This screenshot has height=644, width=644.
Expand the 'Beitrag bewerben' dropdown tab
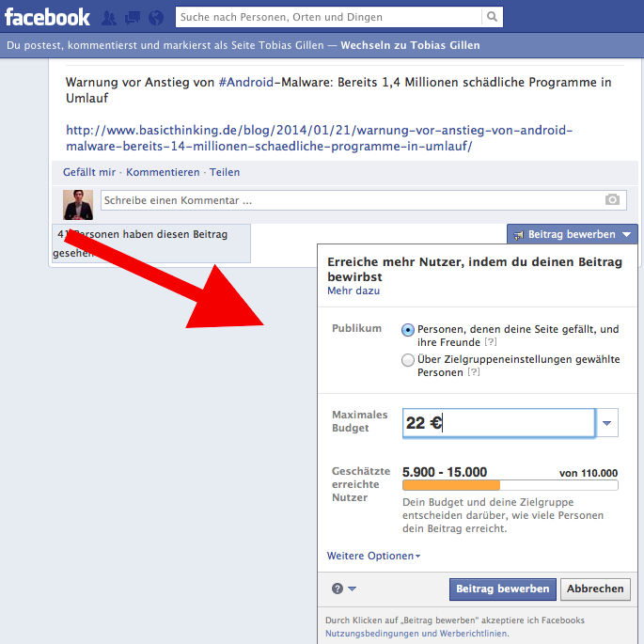coord(573,234)
